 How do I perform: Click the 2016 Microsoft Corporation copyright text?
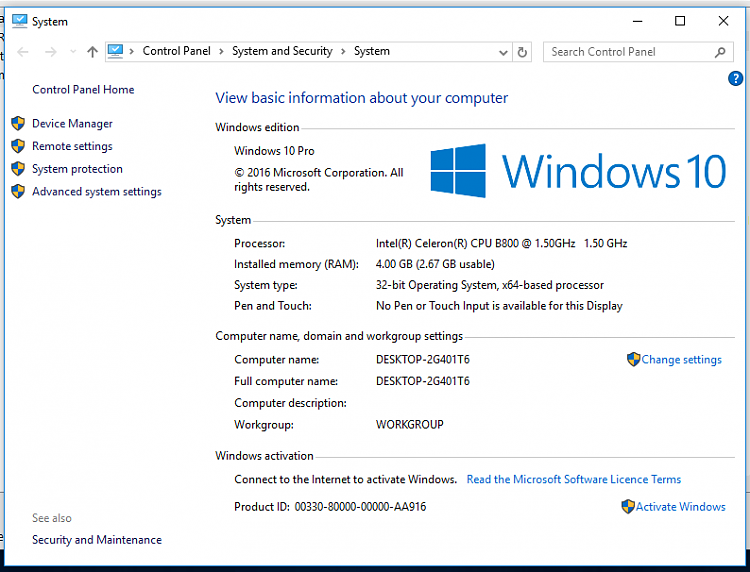319,179
